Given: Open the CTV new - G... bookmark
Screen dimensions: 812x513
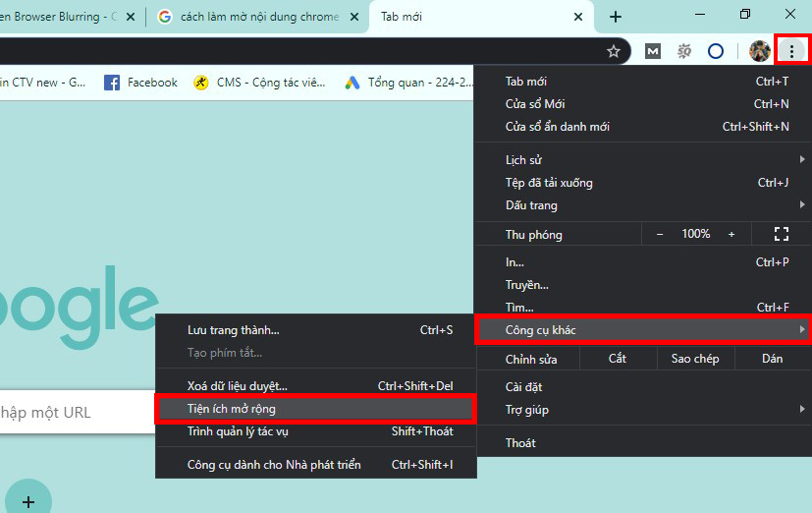Looking at the screenshot, I should pos(42,83).
